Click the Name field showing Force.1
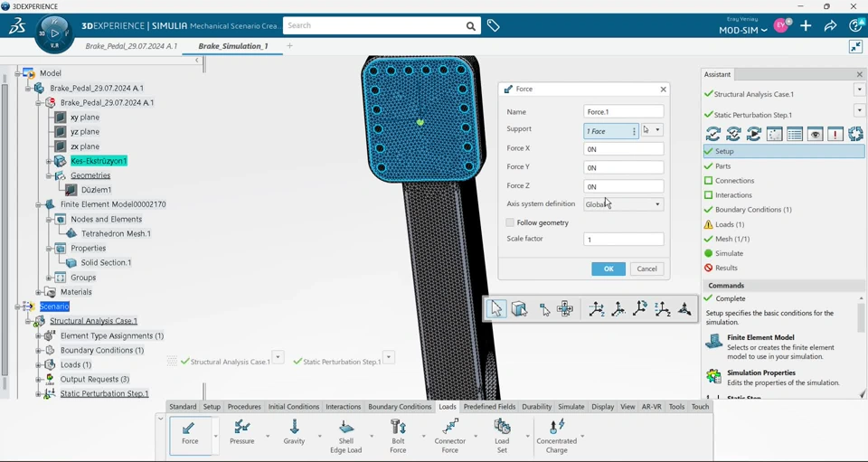The image size is (868, 462). [x=623, y=112]
